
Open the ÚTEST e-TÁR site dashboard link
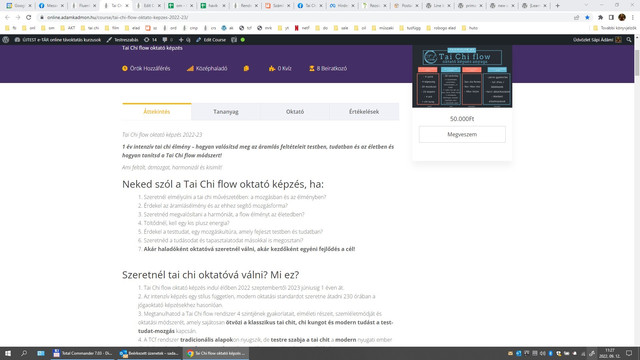click(58, 40)
